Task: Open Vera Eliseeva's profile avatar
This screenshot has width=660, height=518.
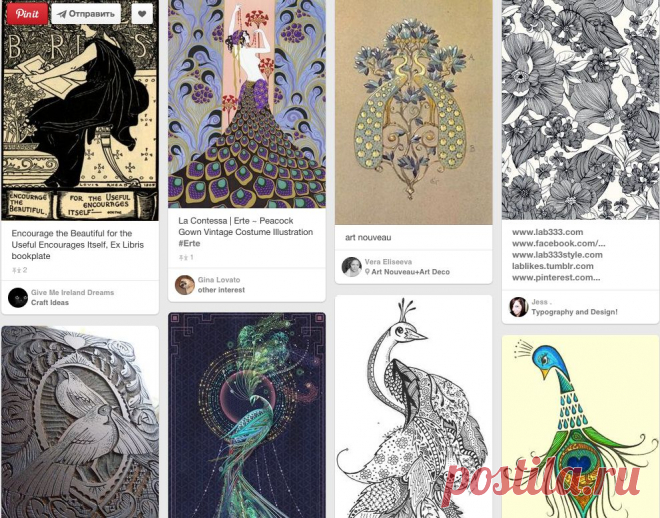Action: [x=351, y=267]
